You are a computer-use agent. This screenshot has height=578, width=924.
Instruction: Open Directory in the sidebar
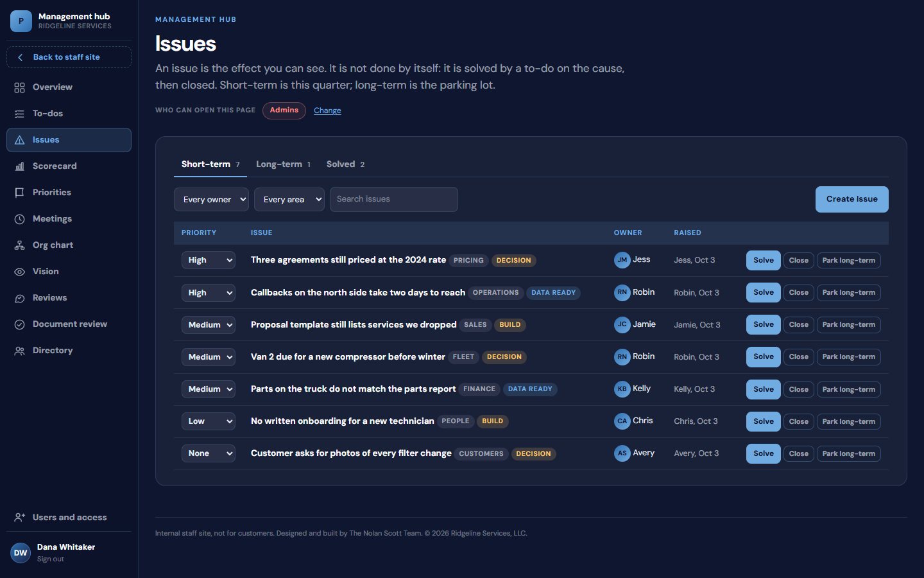[69, 351]
